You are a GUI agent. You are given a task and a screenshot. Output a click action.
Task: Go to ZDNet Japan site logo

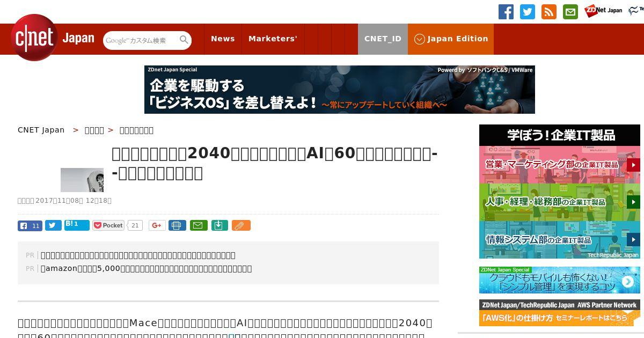click(603, 11)
